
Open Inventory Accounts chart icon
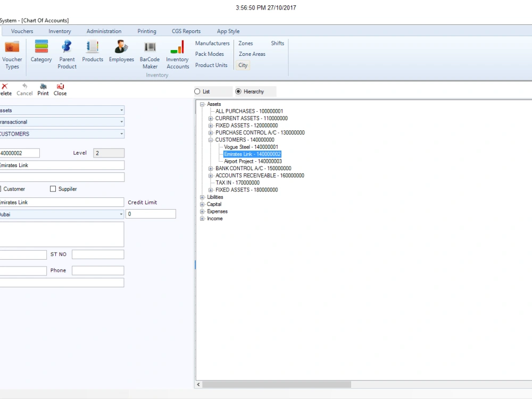[x=178, y=54]
